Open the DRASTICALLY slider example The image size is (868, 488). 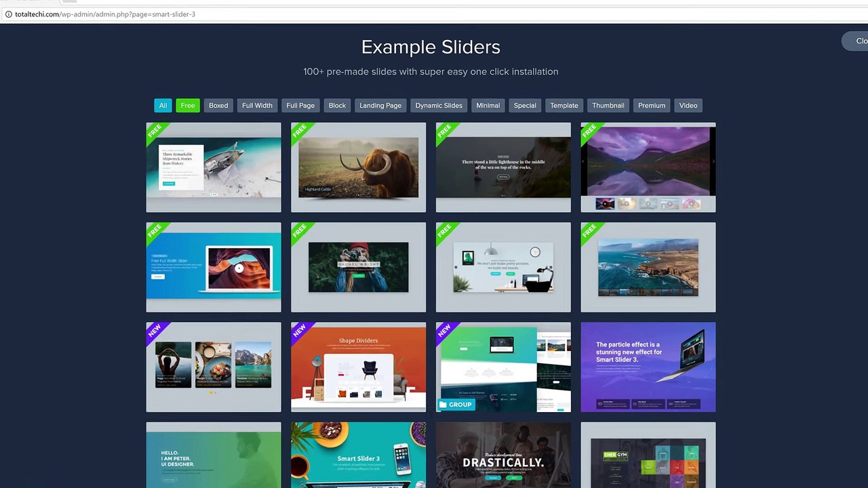click(503, 455)
